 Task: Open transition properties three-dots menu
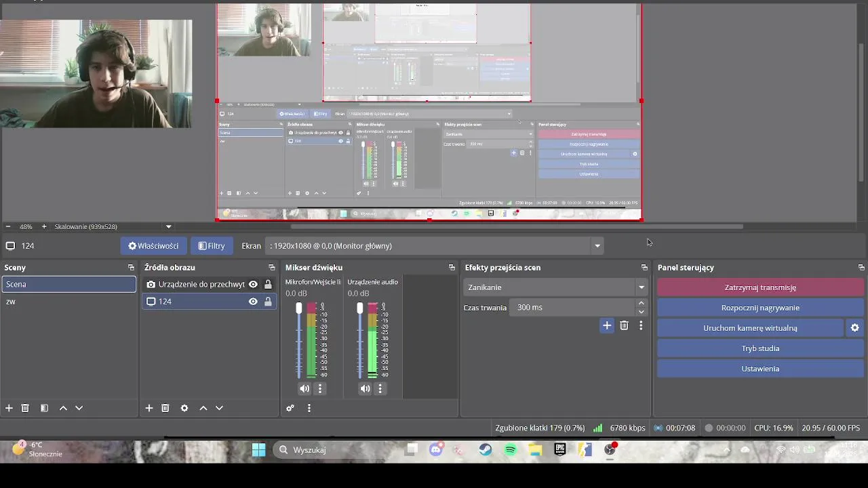[641, 325]
